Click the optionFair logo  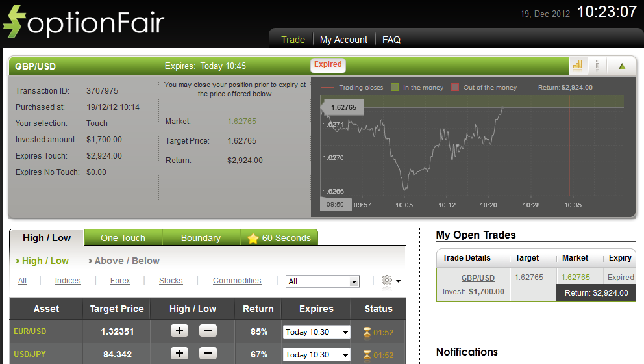coord(83,22)
